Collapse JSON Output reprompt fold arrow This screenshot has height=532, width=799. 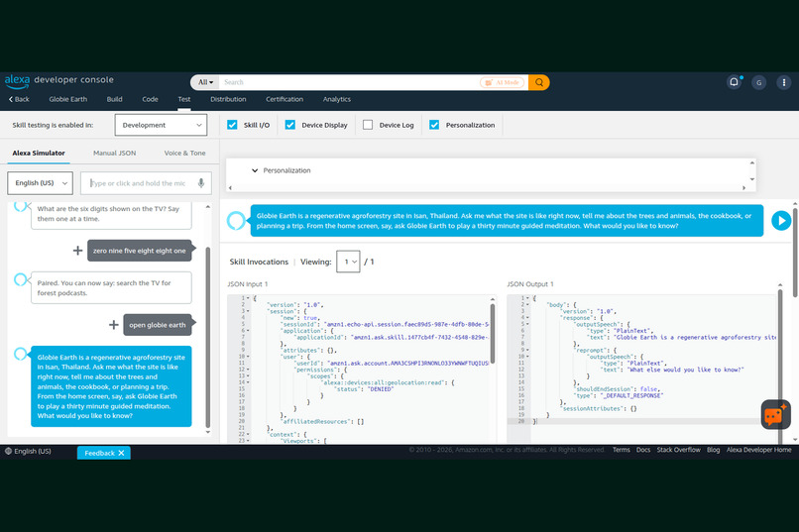pyautogui.click(x=528, y=351)
